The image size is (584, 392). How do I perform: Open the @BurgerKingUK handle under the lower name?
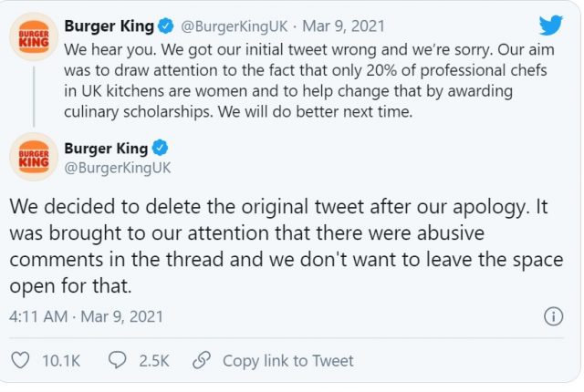click(118, 168)
